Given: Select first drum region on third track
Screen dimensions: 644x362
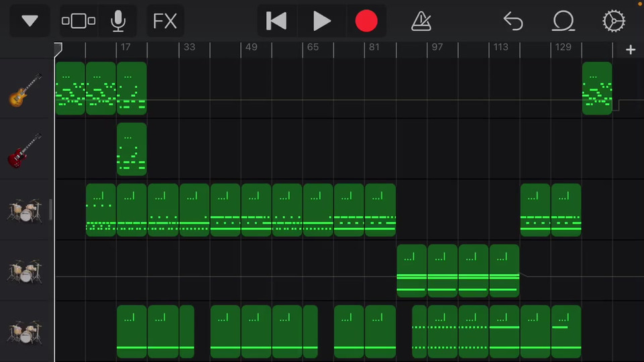Looking at the screenshot, I should [101, 210].
